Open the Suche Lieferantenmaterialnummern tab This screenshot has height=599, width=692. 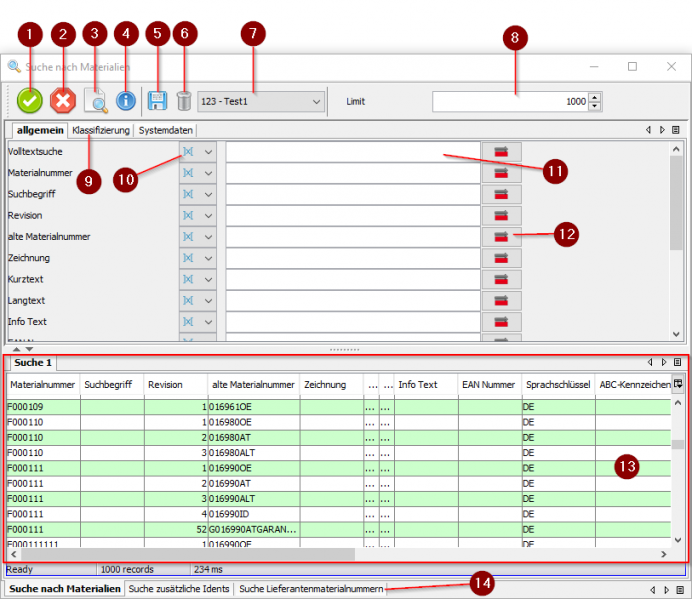(311, 589)
